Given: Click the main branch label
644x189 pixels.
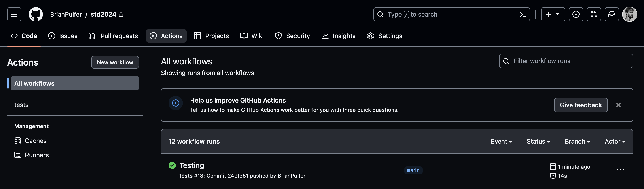Looking at the screenshot, I should [413, 170].
